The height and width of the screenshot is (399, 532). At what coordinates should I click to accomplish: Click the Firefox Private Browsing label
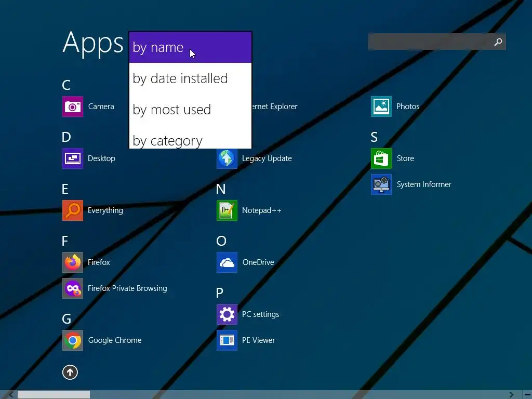pos(127,288)
